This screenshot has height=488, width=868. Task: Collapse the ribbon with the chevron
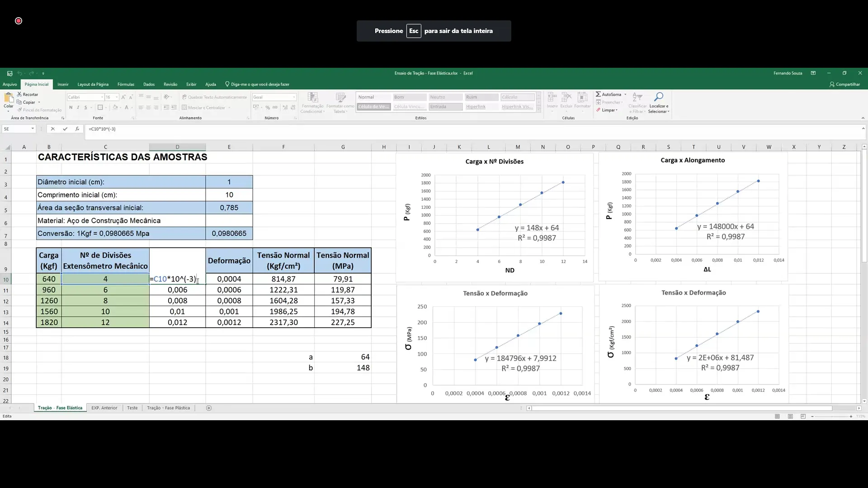(863, 118)
